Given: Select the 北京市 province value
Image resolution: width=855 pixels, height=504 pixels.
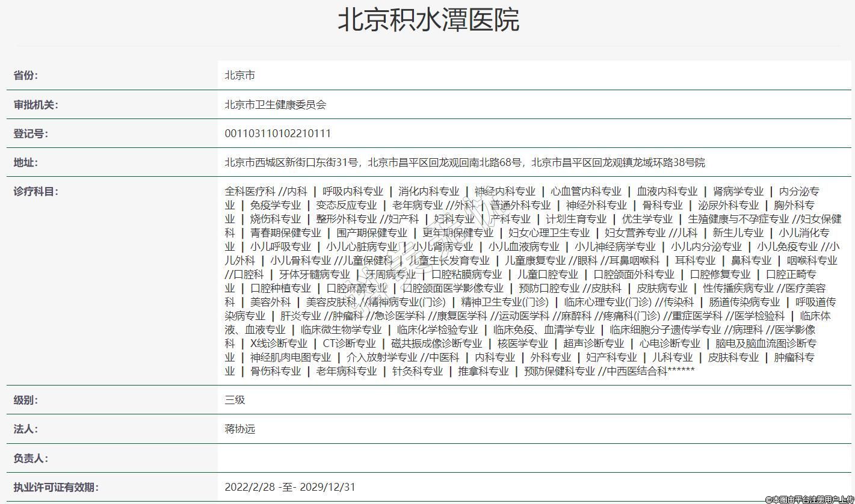Looking at the screenshot, I should click(239, 75).
